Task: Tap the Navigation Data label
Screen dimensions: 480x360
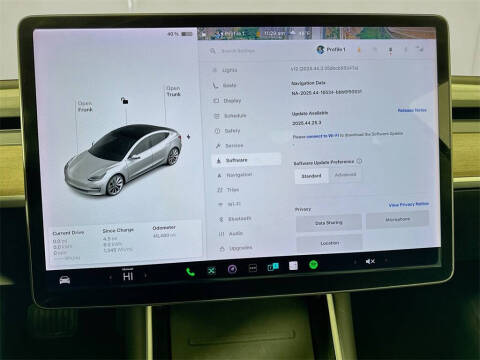Action: 308,83
